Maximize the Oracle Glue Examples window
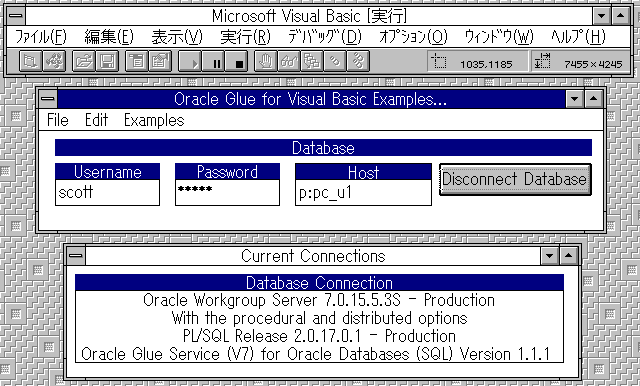Viewport: 640px width, 386px height. tap(593, 99)
